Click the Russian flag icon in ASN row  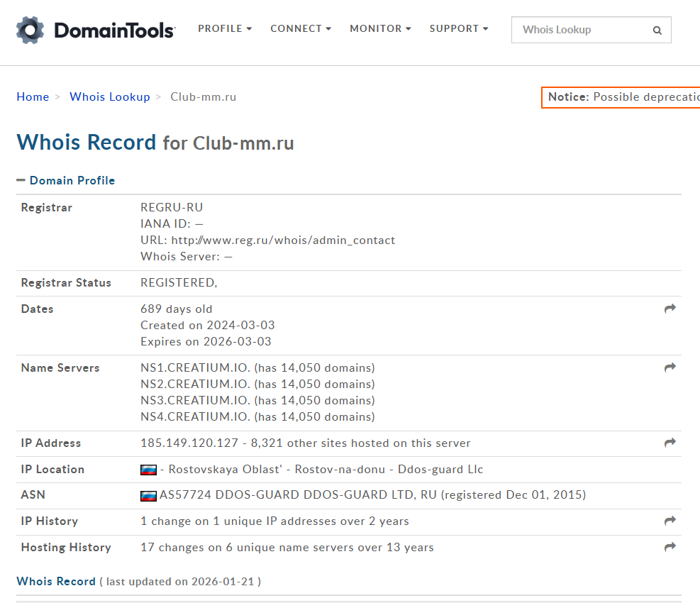[x=148, y=495]
